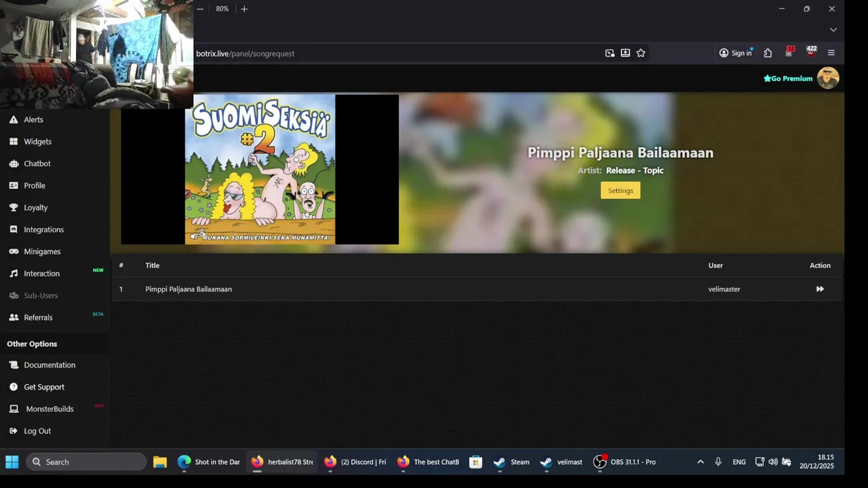
Task: Zoom out with the minus button
Action: click(200, 9)
